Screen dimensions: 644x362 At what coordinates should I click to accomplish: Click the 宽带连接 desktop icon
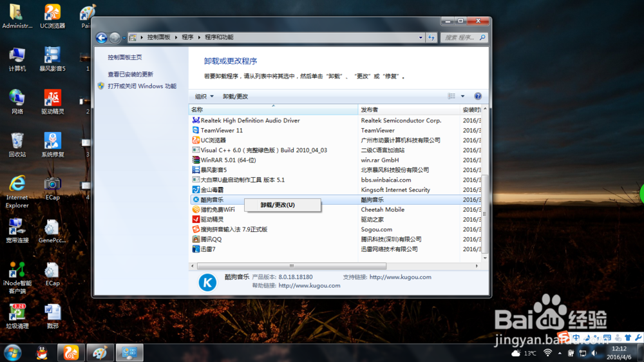click(17, 231)
